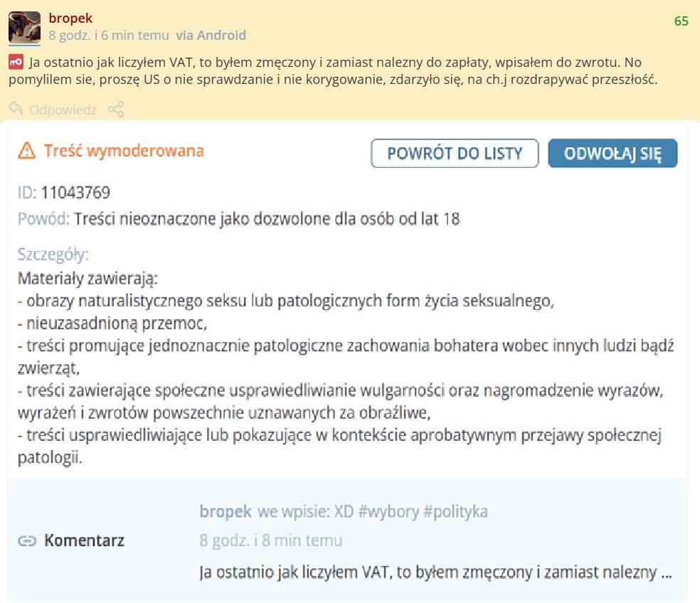Click the share icon
700x603 pixels.
(x=116, y=110)
